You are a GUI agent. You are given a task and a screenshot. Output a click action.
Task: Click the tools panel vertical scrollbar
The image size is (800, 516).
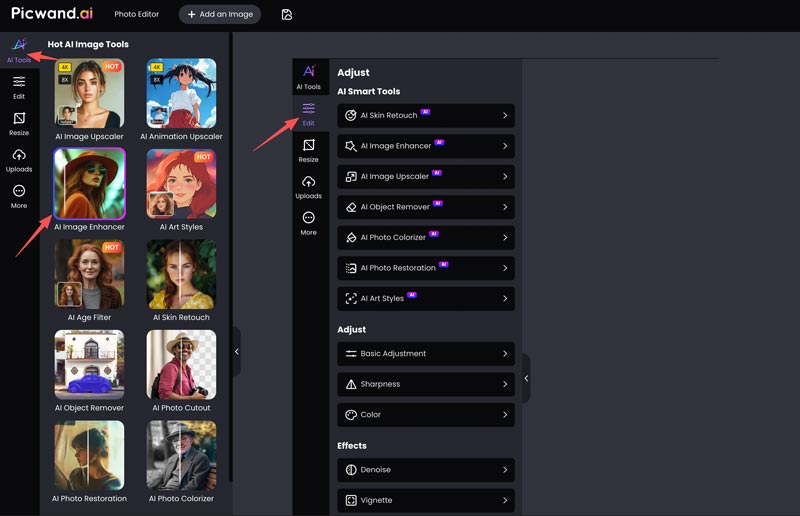pos(231,257)
